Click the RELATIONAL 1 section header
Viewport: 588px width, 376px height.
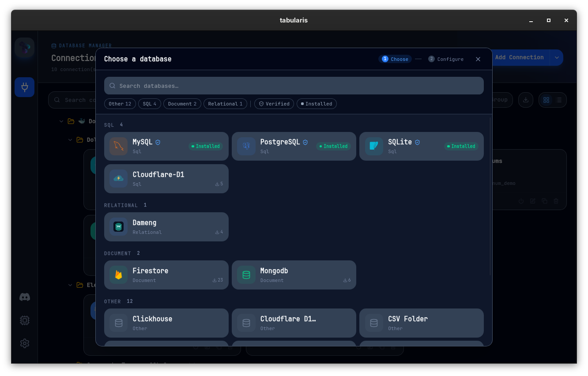(125, 205)
